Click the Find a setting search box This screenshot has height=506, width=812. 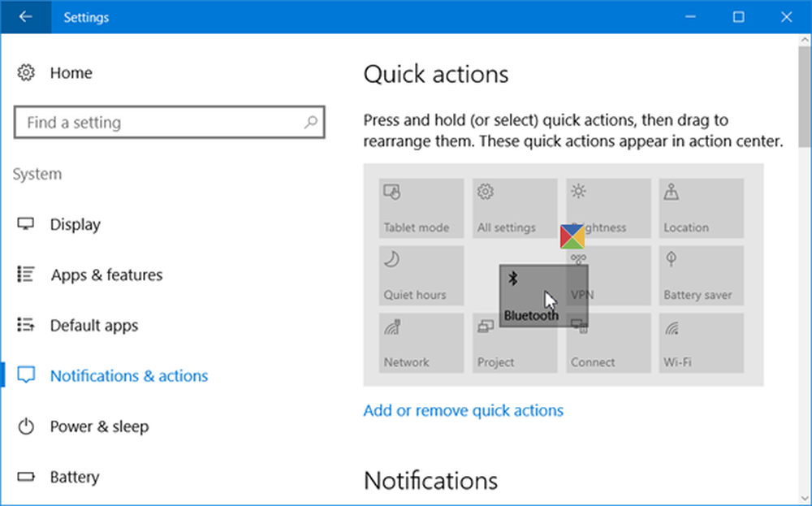162,123
